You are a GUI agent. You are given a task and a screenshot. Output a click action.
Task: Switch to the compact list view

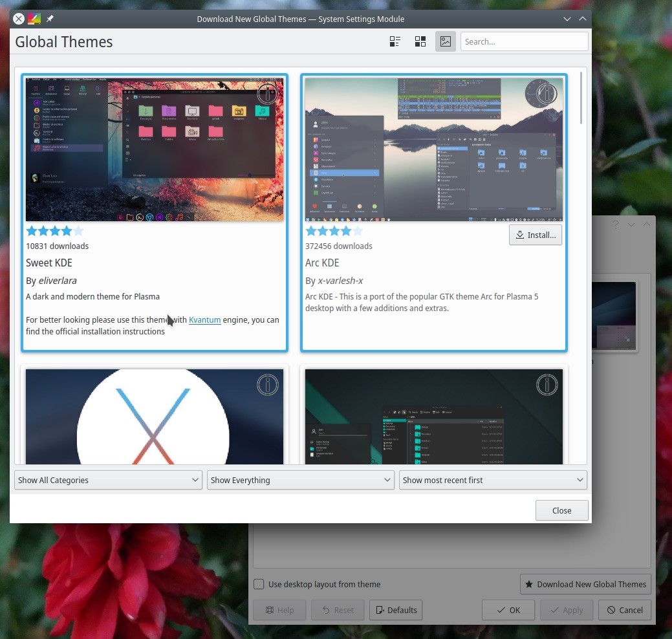(x=395, y=41)
